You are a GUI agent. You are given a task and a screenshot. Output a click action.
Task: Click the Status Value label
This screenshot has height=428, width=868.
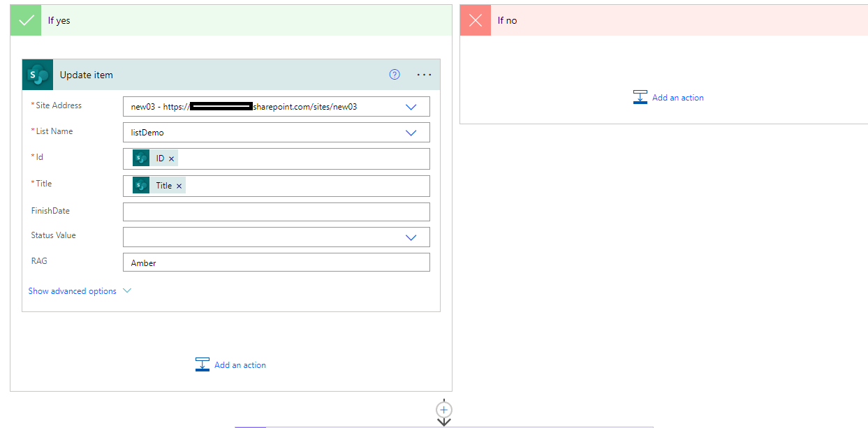click(x=53, y=235)
